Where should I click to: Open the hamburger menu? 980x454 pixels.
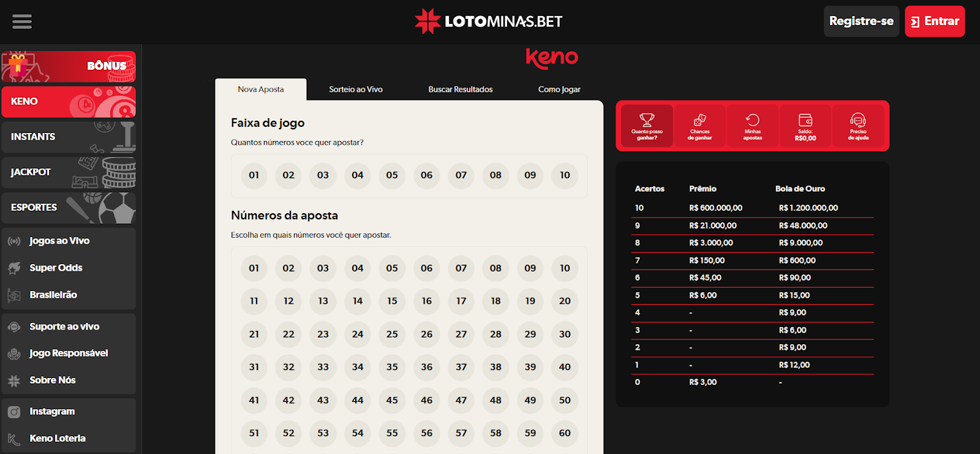[x=22, y=21]
